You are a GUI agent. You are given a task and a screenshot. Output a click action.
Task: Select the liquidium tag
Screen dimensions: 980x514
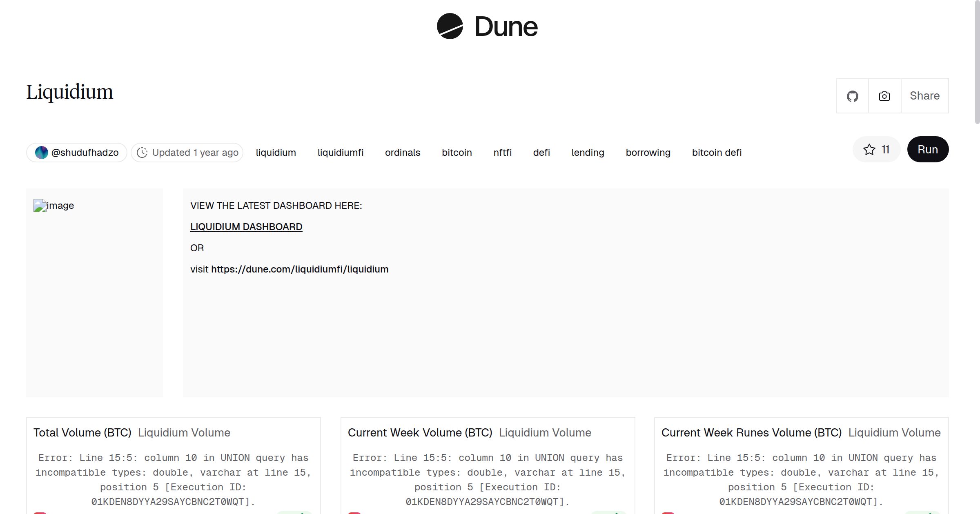click(276, 153)
